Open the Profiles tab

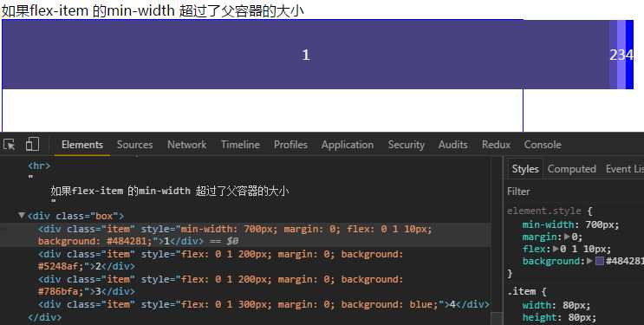(x=290, y=145)
